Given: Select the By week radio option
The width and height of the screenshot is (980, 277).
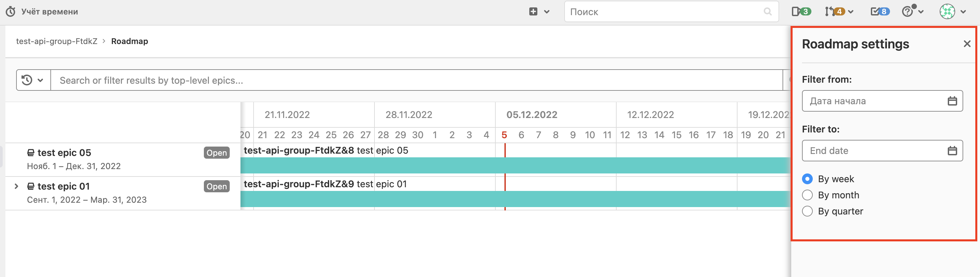Looking at the screenshot, I should pyautogui.click(x=807, y=179).
